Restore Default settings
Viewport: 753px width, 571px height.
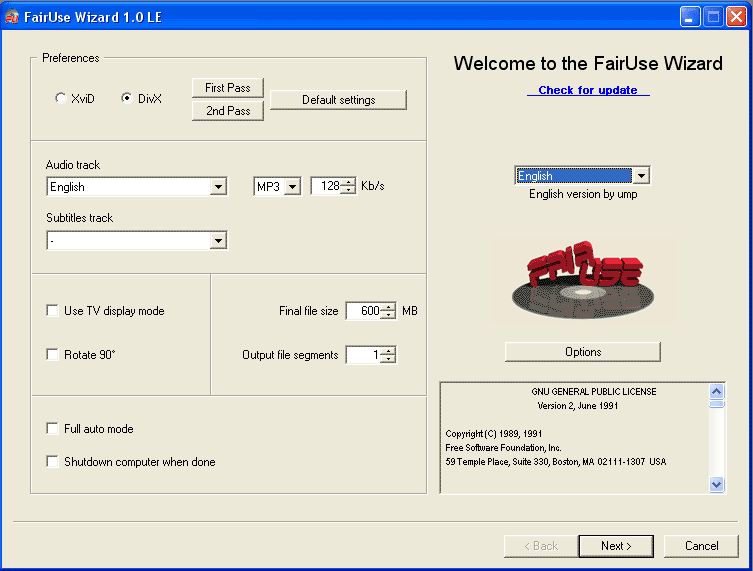coord(339,100)
